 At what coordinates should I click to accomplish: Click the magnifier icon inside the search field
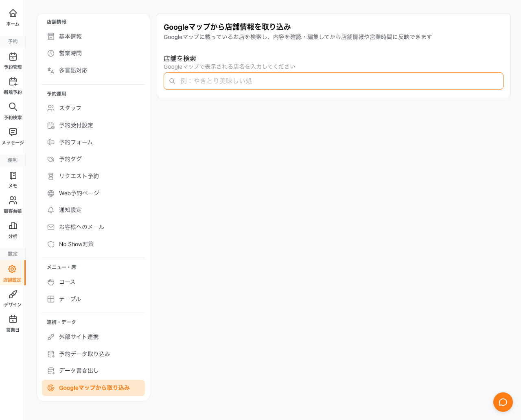point(172,81)
